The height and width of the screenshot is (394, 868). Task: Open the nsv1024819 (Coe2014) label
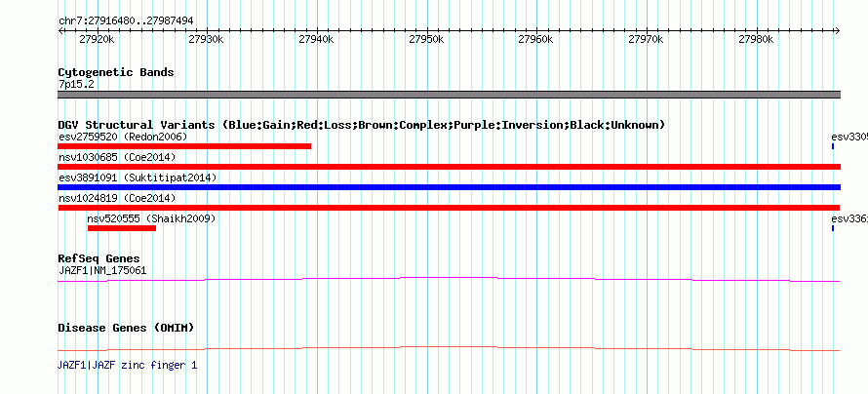tap(117, 198)
